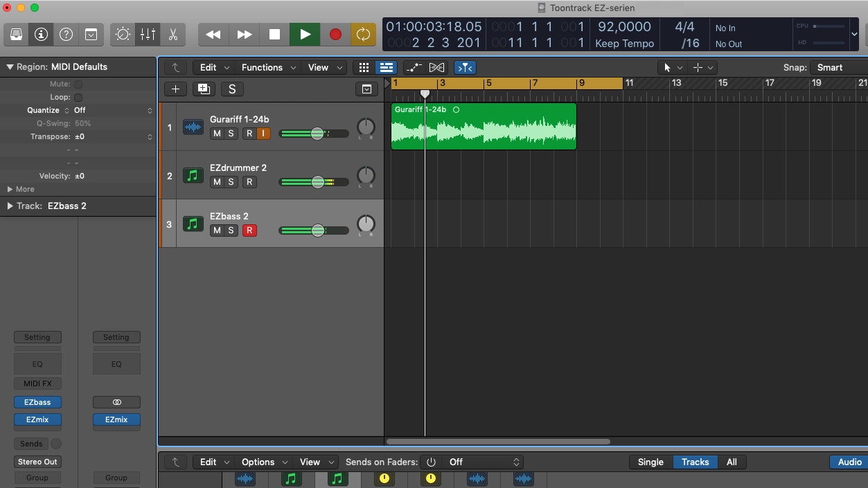Click the red Record button
868x488 pixels.
point(335,34)
